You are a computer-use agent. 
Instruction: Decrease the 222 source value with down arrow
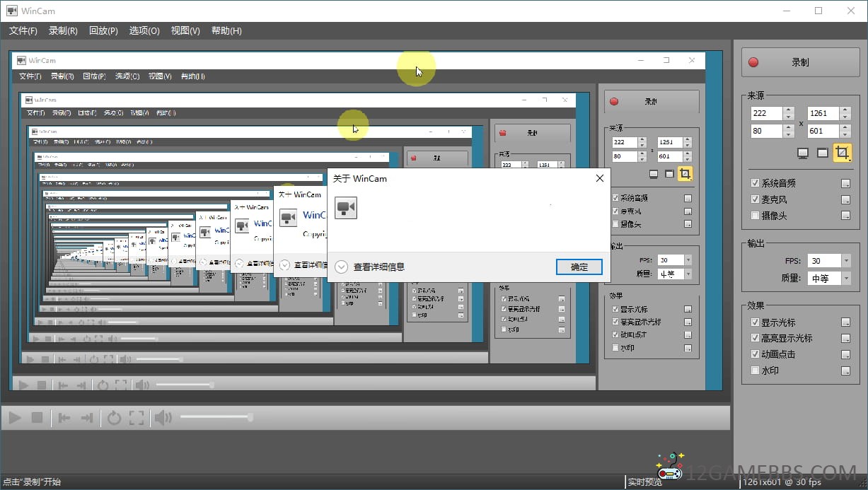[x=789, y=117]
